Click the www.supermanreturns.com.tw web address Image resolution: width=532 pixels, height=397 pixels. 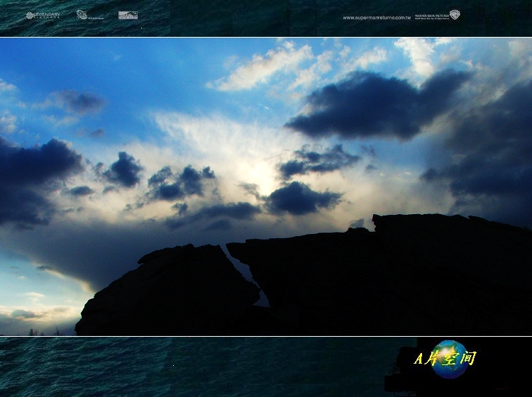(x=377, y=18)
